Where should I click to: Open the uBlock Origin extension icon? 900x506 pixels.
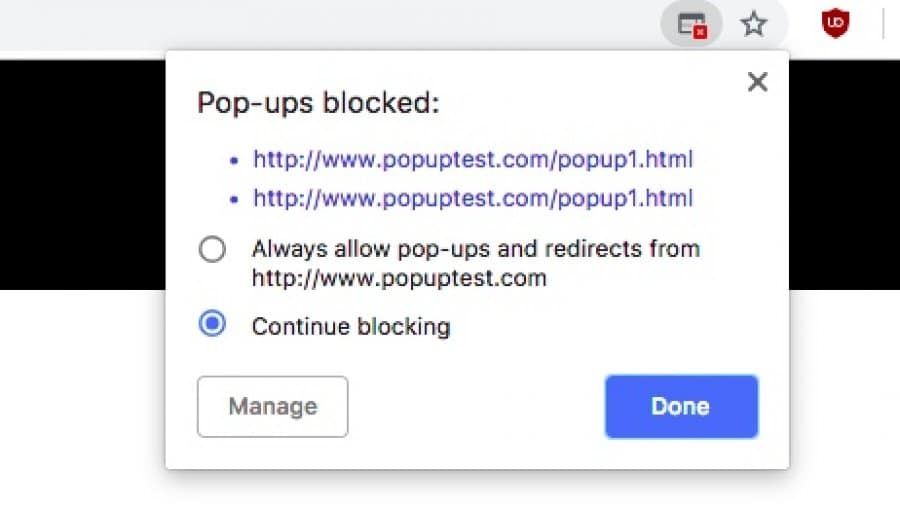(835, 24)
